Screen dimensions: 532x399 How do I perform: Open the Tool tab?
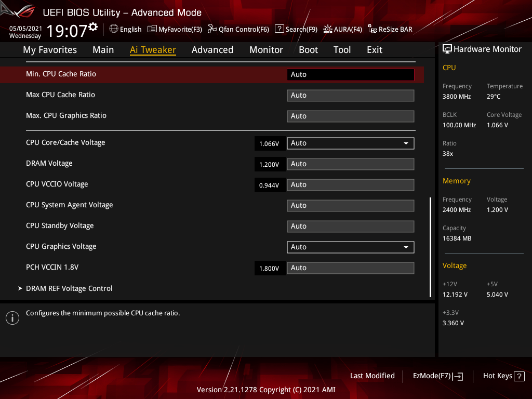pyautogui.click(x=342, y=50)
